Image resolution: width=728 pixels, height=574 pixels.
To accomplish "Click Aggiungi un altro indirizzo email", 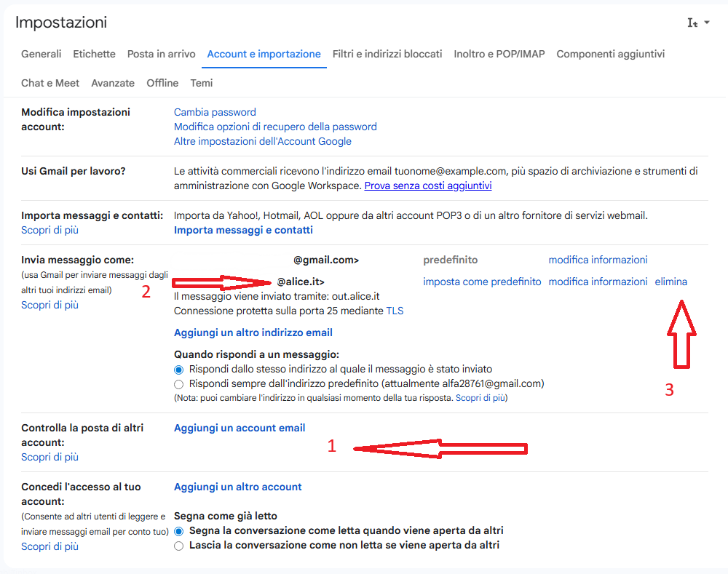I will (x=253, y=332).
